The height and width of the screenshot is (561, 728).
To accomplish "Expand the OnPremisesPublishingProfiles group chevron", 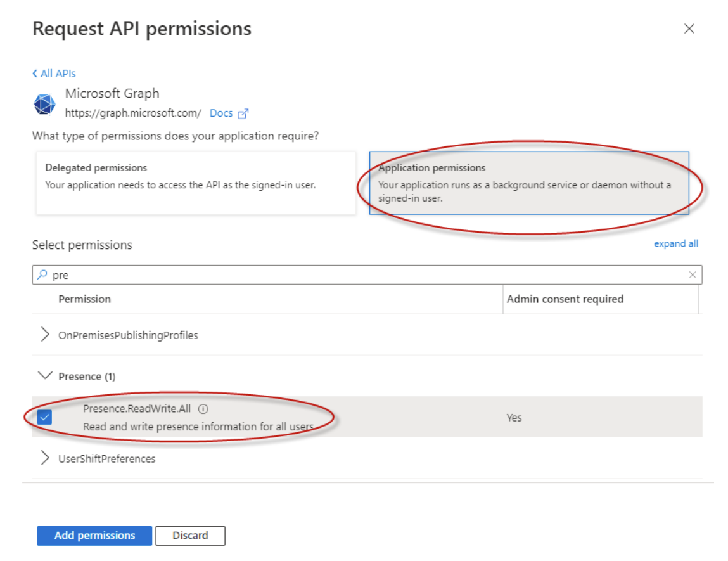I will (44, 334).
